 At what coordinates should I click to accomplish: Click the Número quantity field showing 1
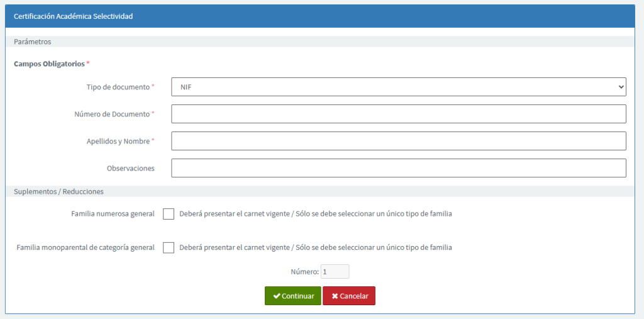[x=335, y=272]
